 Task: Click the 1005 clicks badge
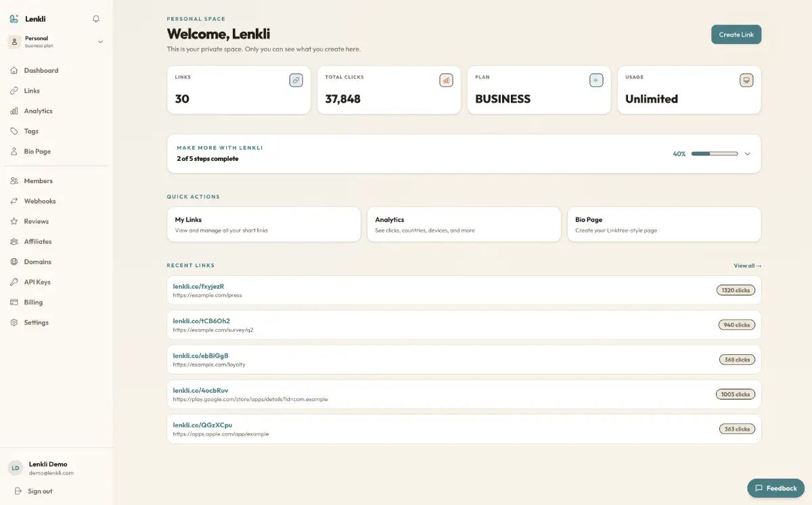[736, 394]
